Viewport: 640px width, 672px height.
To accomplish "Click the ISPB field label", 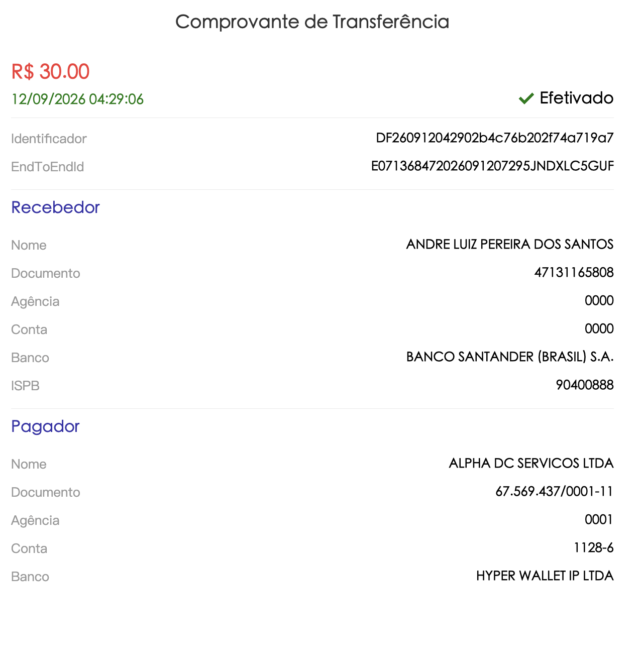I will pos(25,386).
